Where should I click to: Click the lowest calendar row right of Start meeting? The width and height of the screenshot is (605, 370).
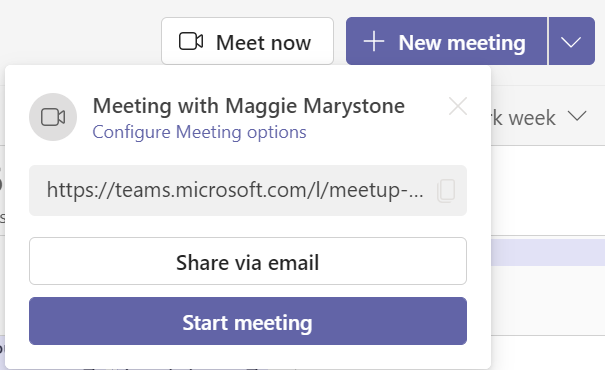548,353
